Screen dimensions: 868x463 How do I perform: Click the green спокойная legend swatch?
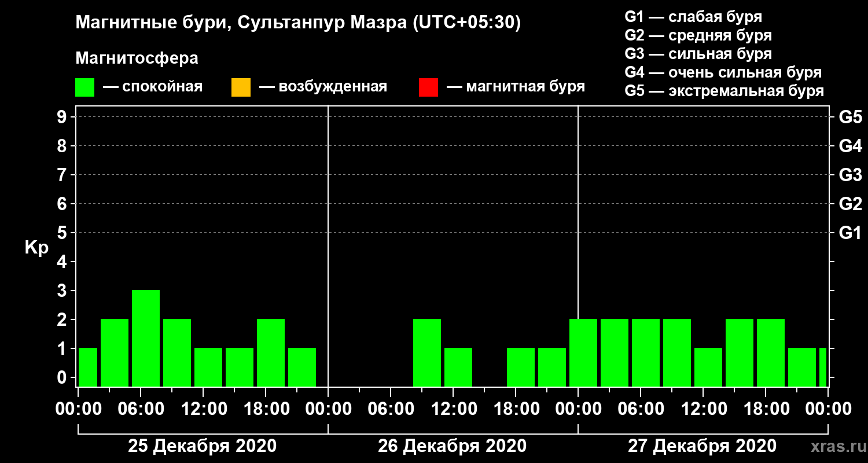tap(85, 87)
